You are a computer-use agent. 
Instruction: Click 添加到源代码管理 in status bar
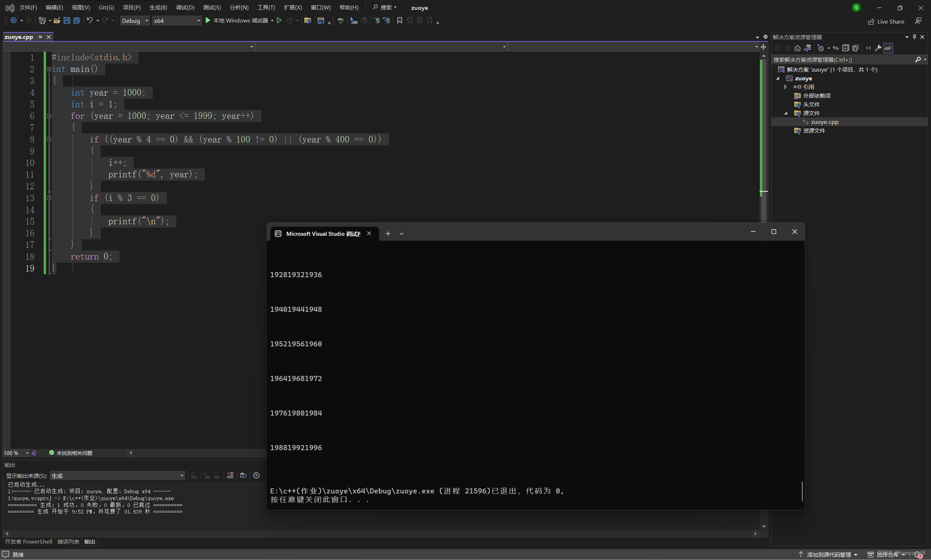tap(828, 554)
